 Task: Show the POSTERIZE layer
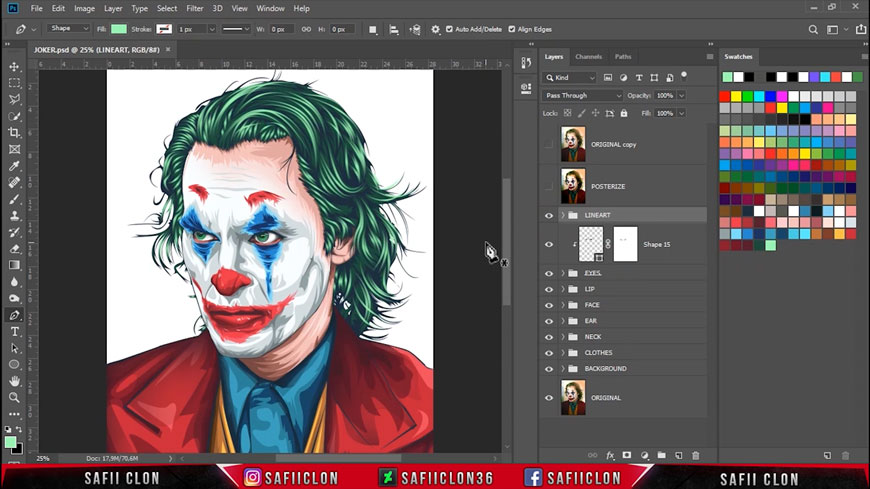(x=548, y=186)
